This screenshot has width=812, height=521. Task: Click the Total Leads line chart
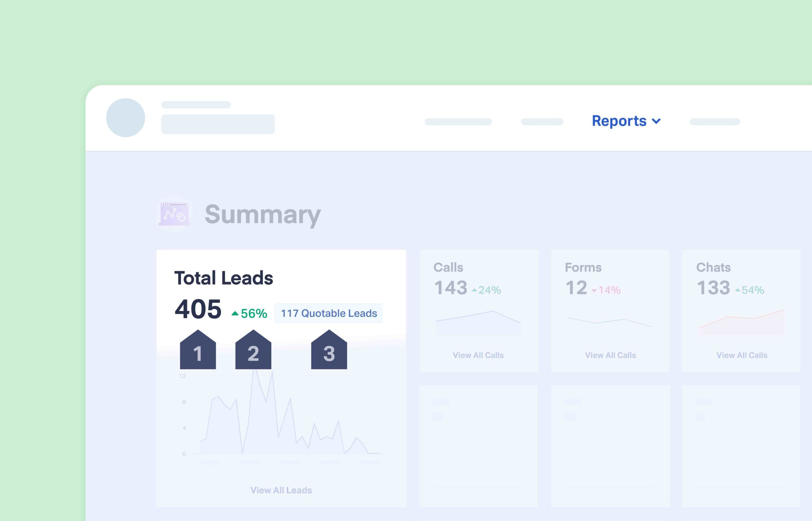tap(290, 411)
